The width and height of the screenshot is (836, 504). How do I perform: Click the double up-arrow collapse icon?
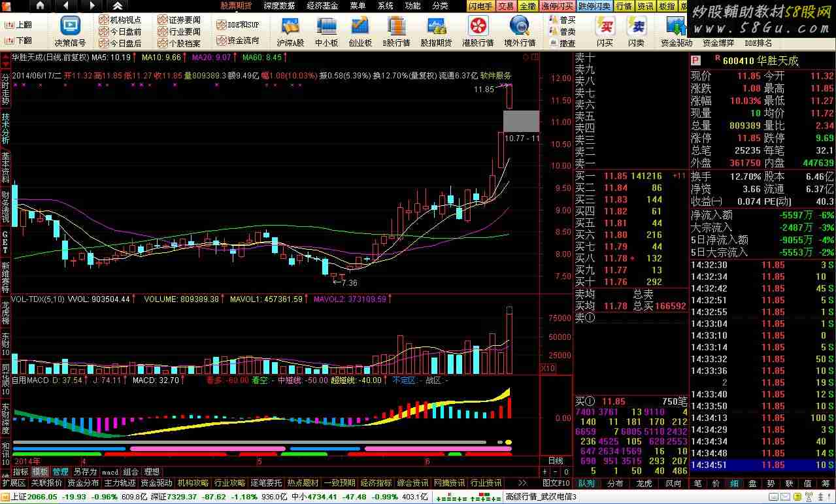click(x=117, y=6)
